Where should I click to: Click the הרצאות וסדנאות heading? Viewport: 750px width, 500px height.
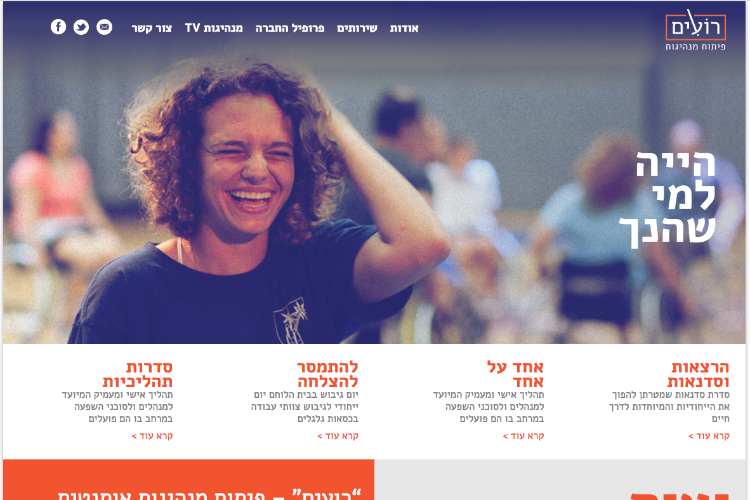[x=698, y=374]
